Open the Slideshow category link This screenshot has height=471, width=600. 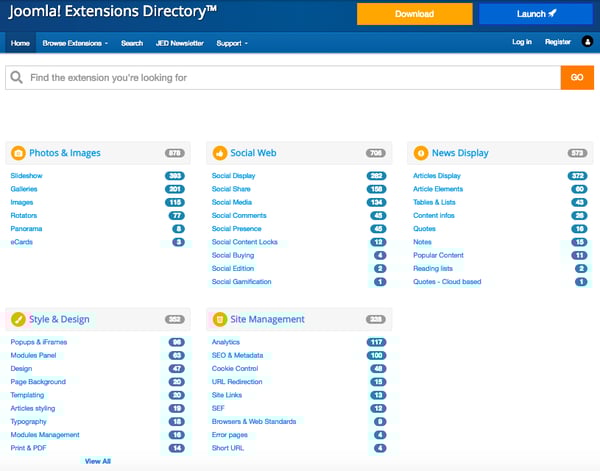click(x=27, y=175)
